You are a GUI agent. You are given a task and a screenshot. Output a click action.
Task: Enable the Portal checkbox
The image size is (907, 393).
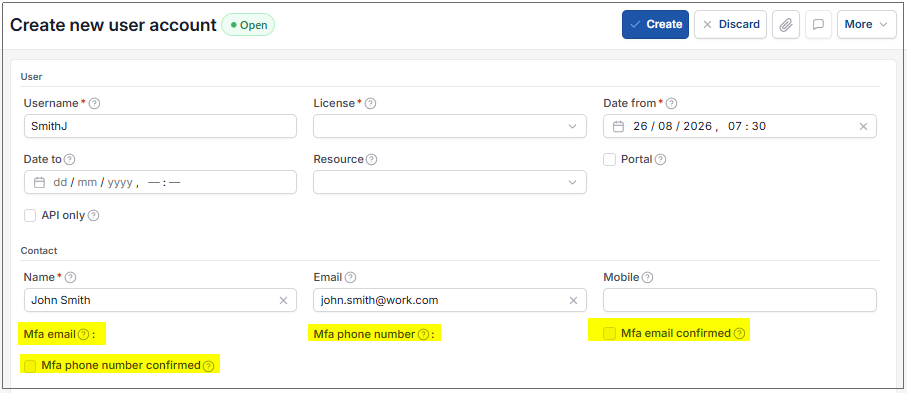(609, 159)
